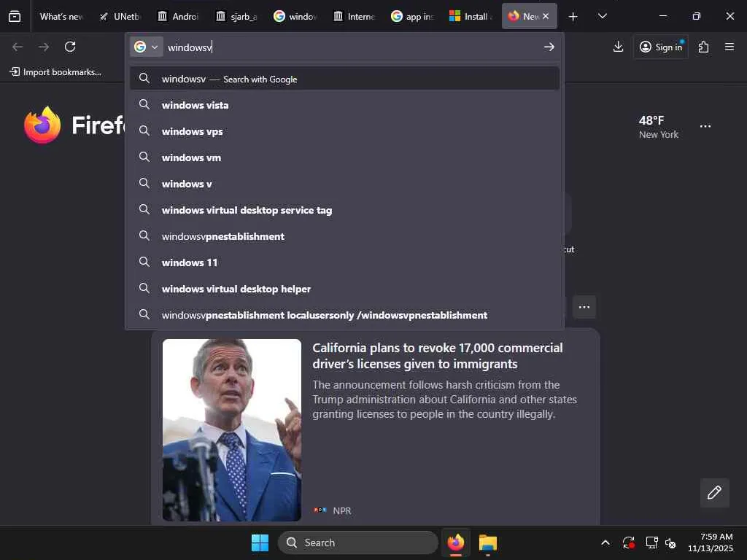Select the 'windows 11' suggestion
Viewport: 747px width, 560px height.
[344, 262]
